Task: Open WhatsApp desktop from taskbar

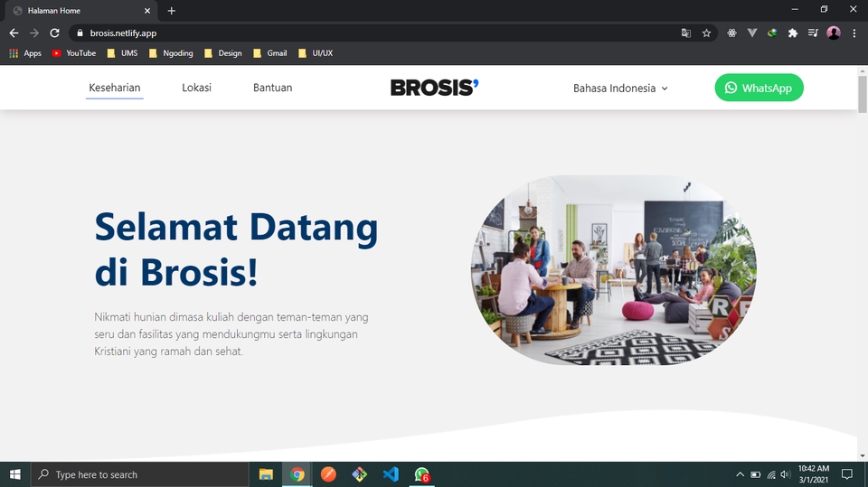Action: (422, 474)
